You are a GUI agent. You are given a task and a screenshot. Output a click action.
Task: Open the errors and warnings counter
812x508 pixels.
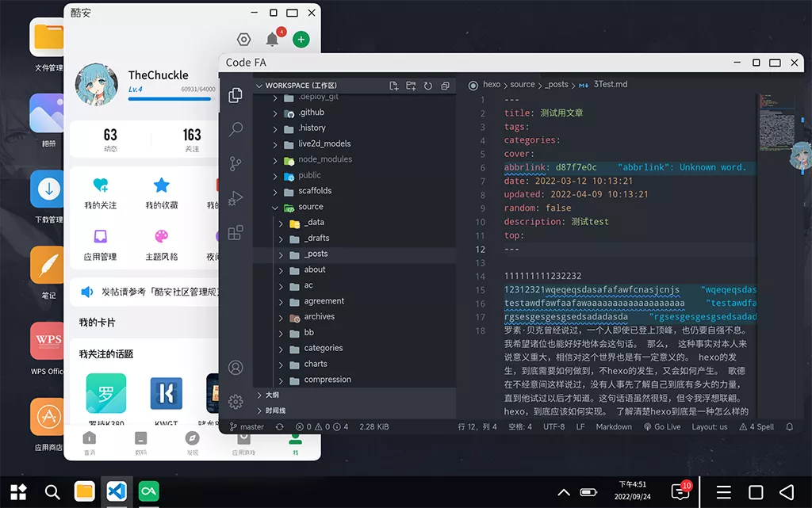[x=322, y=427]
